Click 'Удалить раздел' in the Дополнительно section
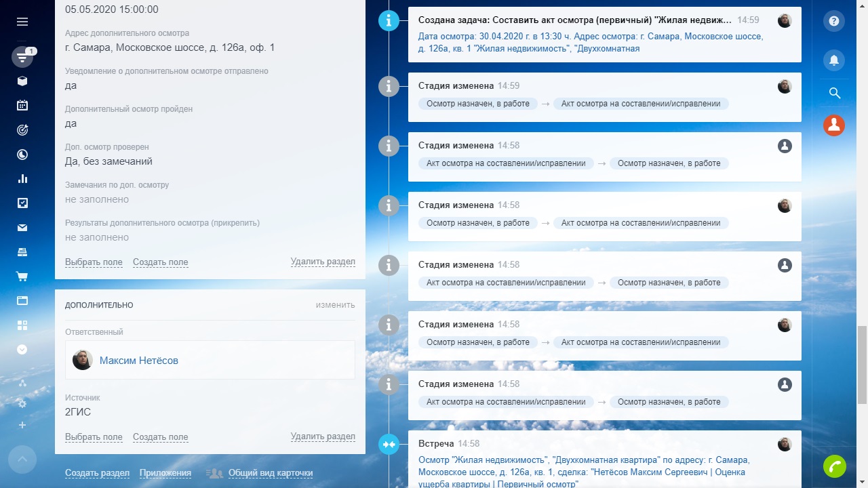The height and width of the screenshot is (488, 868). pyautogui.click(x=323, y=437)
